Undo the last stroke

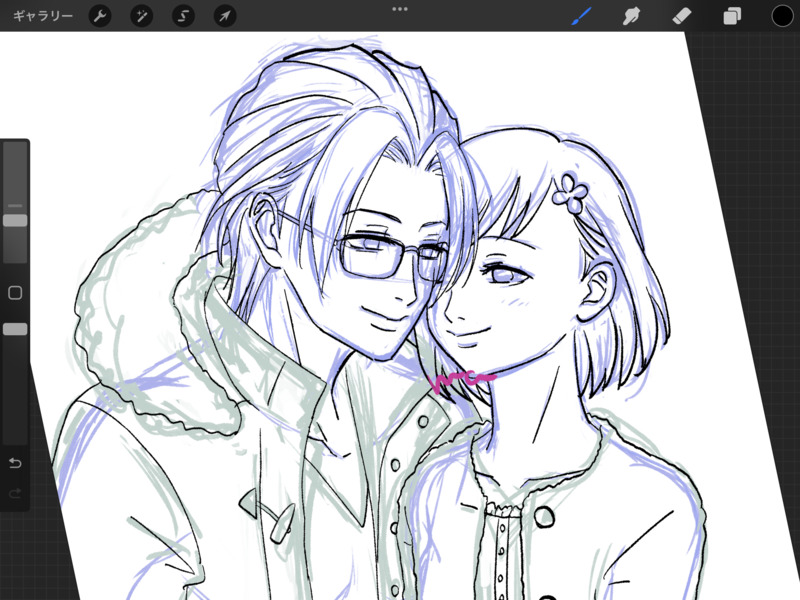click(15, 463)
